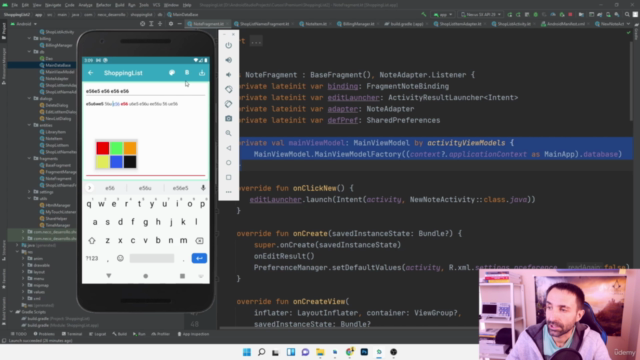Image resolution: width=640 pixels, height=360 pixels.
Task: Click emulator toolbar Back triangle
Action: [229, 148]
